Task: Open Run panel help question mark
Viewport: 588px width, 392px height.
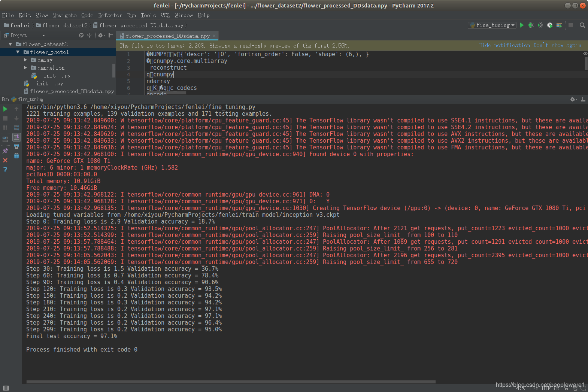Action: tap(5, 170)
